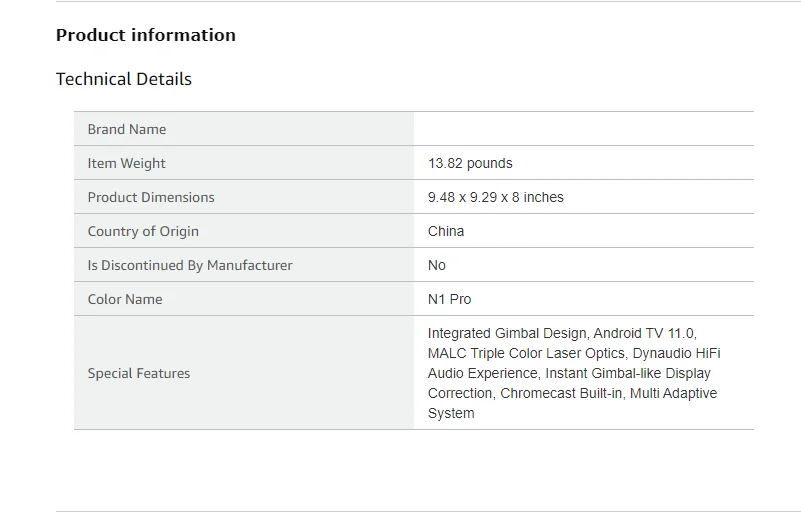Select the Product Dimensions label
Screen dimensions: 801x522
pyautogui.click(x=151, y=197)
